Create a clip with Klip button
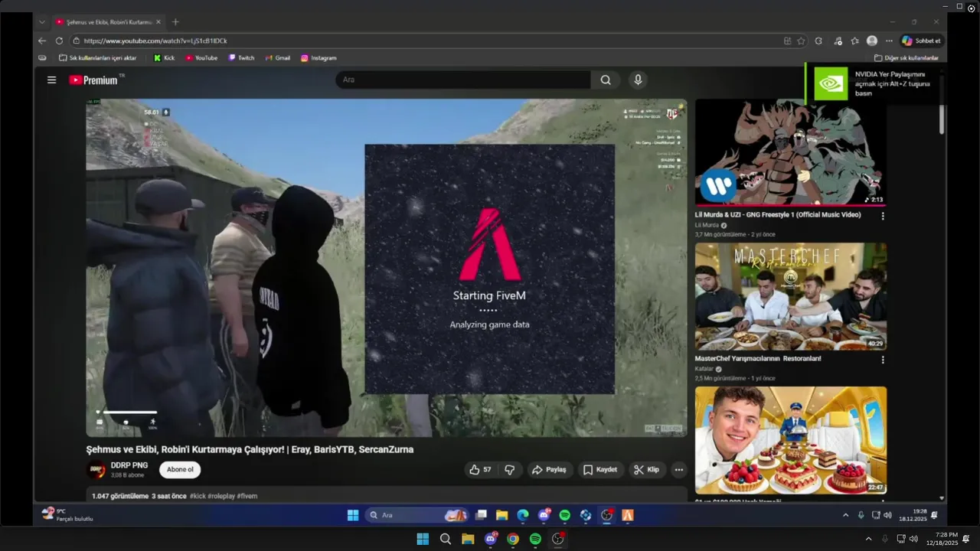Image resolution: width=980 pixels, height=551 pixels. point(647,470)
